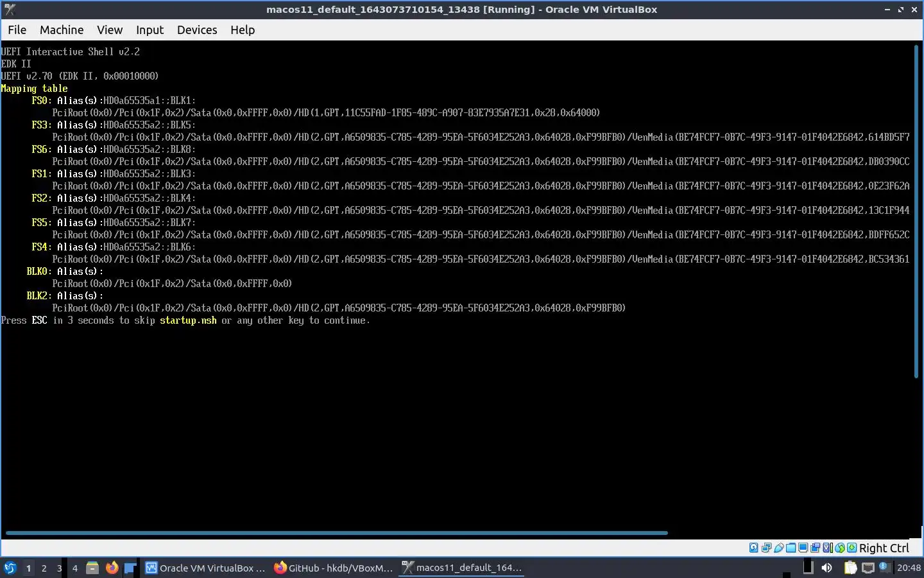Click the FS5: mapping entry
924x578 pixels.
point(42,222)
